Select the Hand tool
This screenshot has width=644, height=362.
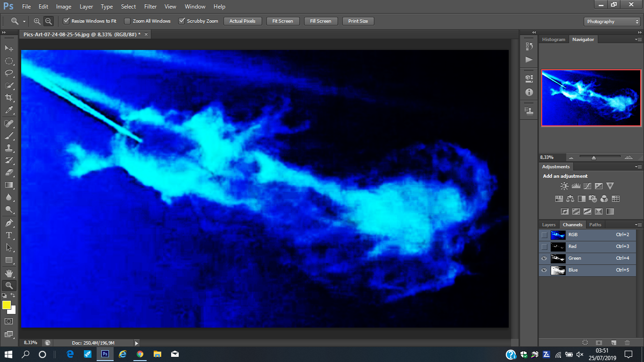8,273
